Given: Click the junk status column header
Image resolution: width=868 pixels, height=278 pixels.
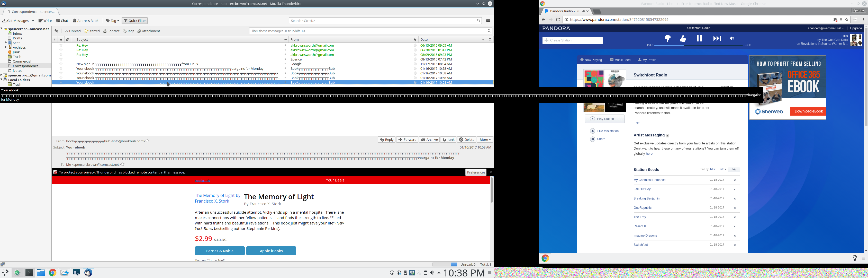Looking at the screenshot, I should point(415,39).
